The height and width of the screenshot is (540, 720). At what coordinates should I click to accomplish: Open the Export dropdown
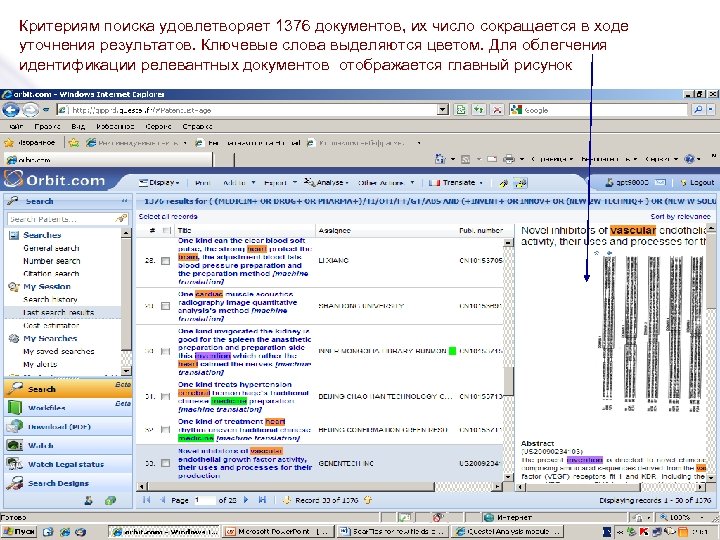(x=280, y=183)
